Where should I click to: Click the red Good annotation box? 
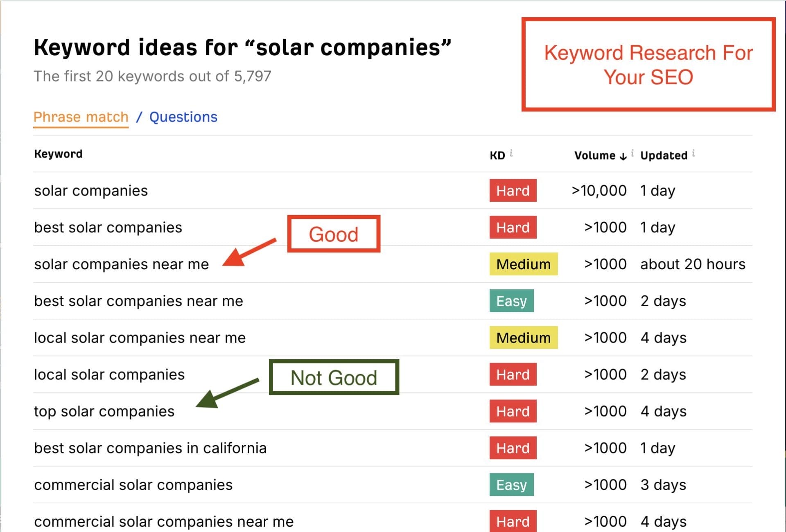tap(334, 234)
